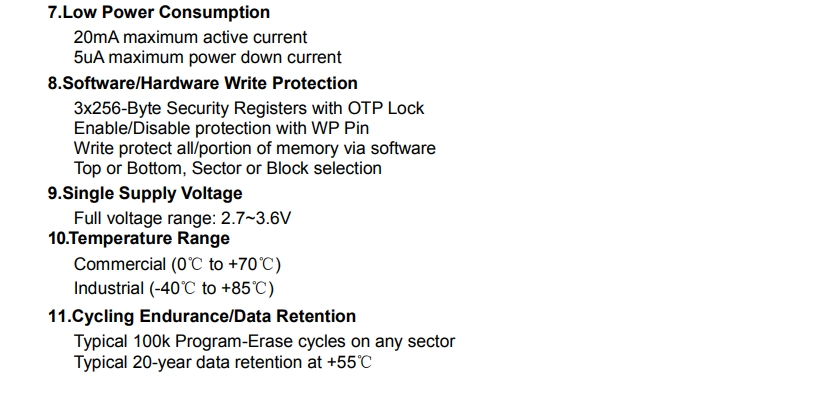Click the word OTP Lock
The image size is (822, 397).
(386, 109)
